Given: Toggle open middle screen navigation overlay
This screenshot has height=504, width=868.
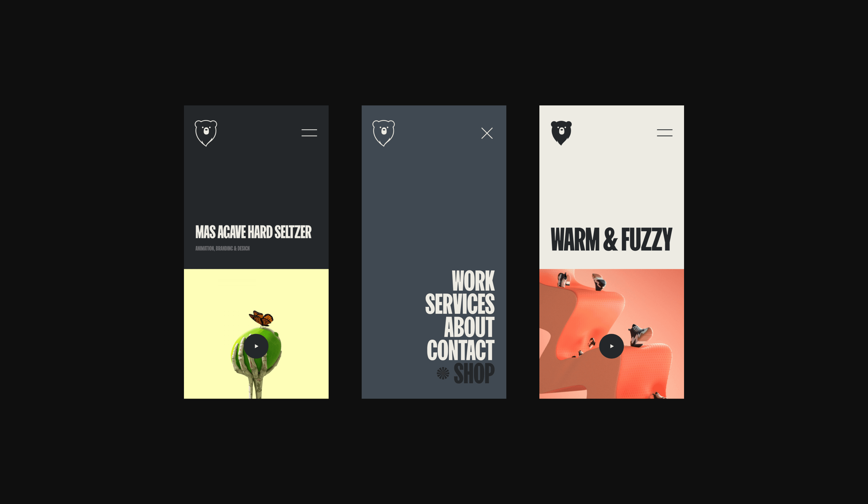Looking at the screenshot, I should click(487, 133).
